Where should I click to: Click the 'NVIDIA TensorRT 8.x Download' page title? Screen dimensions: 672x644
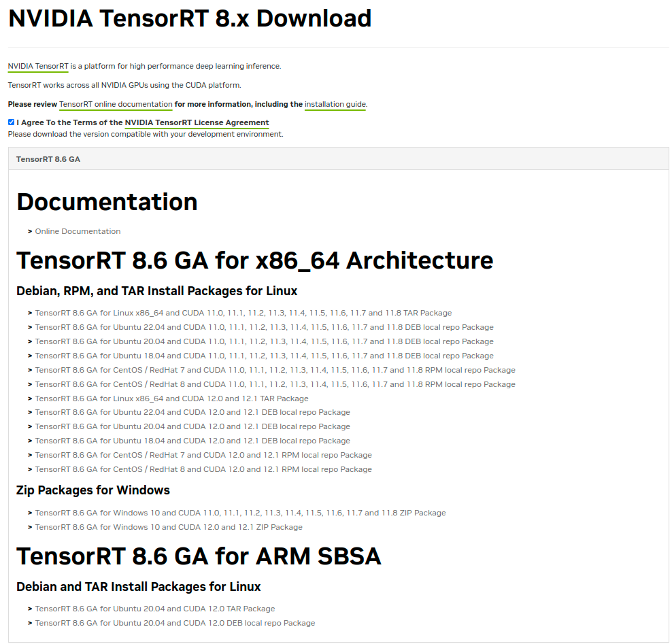tap(190, 18)
